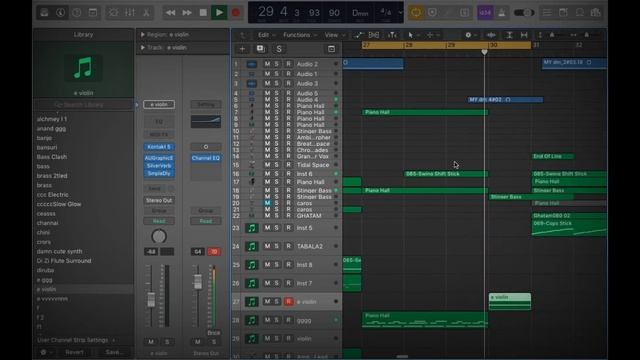The height and width of the screenshot is (360, 640).
Task: Open the pointer Left-click tool menu
Action: [x=413, y=35]
